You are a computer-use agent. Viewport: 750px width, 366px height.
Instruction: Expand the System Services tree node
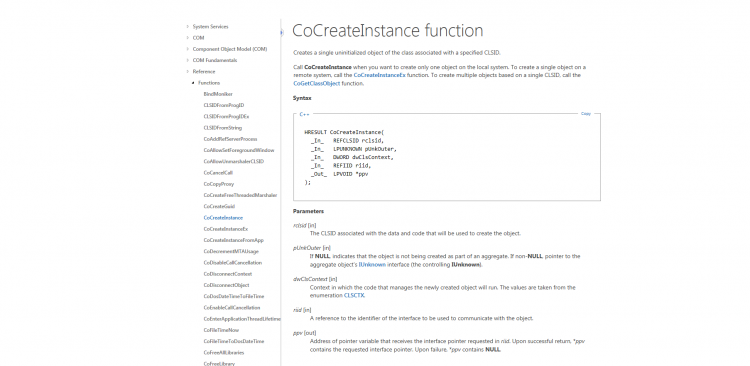pos(188,27)
